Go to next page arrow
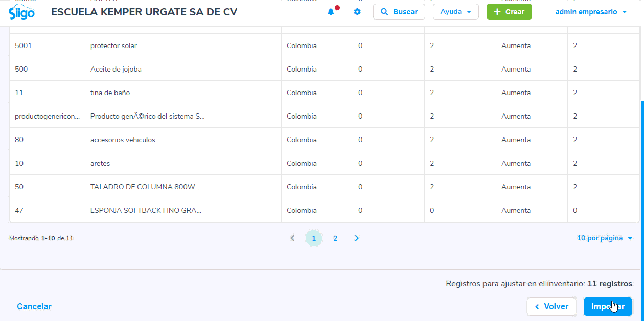Screen dimensions: 644x321 click(x=357, y=238)
